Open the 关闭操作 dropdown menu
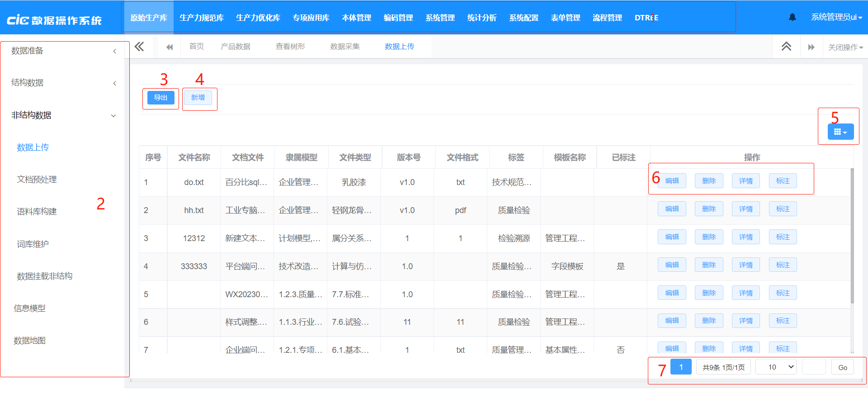The image size is (868, 408). coord(845,47)
